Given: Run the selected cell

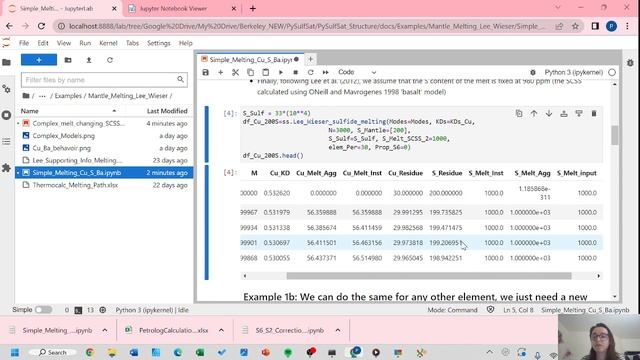Looking at the screenshot, I should (x=280, y=72).
